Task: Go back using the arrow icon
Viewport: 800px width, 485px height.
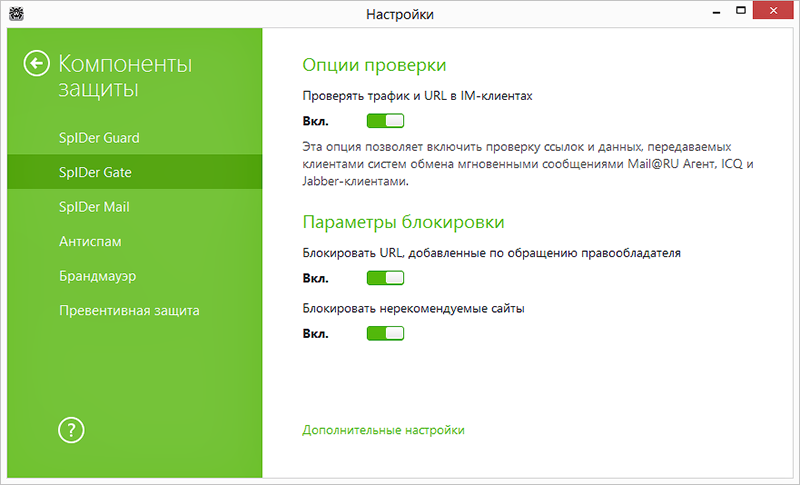Action: pyautogui.click(x=37, y=64)
